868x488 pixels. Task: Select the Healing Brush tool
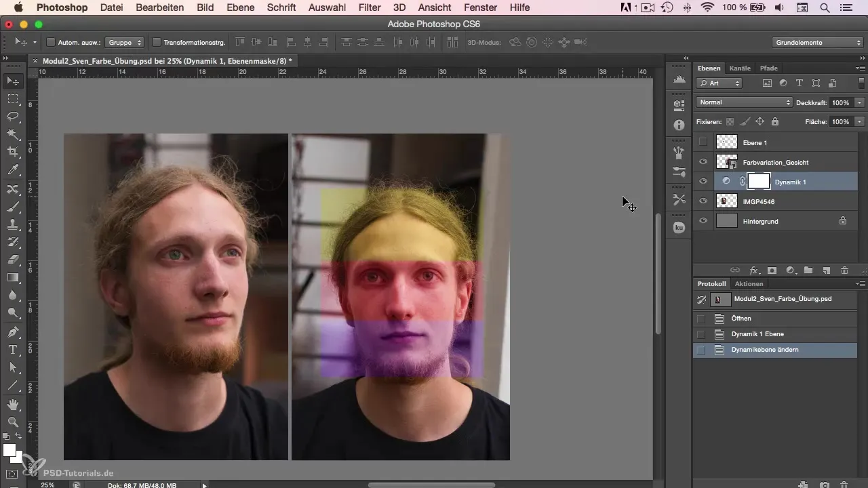click(13, 189)
